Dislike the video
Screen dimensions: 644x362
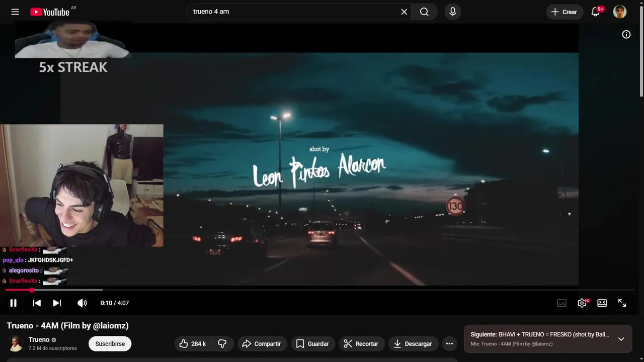click(x=222, y=344)
